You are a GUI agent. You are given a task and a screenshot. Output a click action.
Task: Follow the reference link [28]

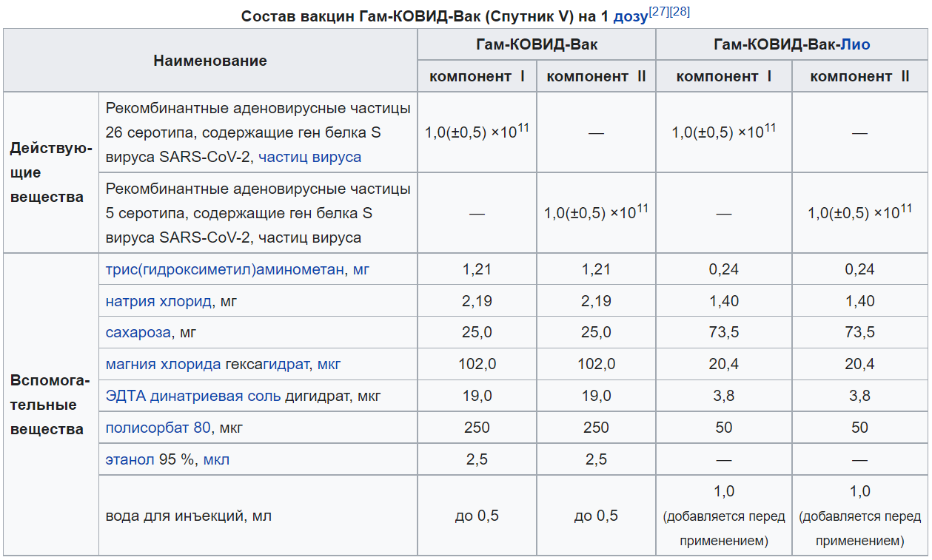click(x=680, y=12)
